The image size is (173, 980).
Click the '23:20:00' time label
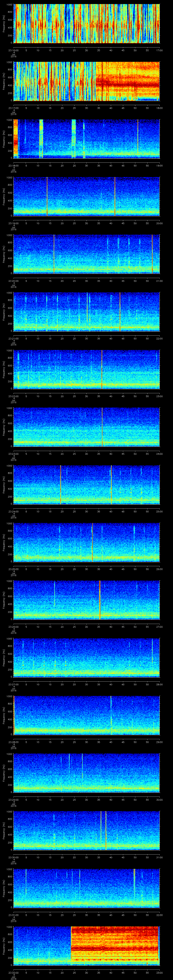pyautogui.click(x=13, y=281)
